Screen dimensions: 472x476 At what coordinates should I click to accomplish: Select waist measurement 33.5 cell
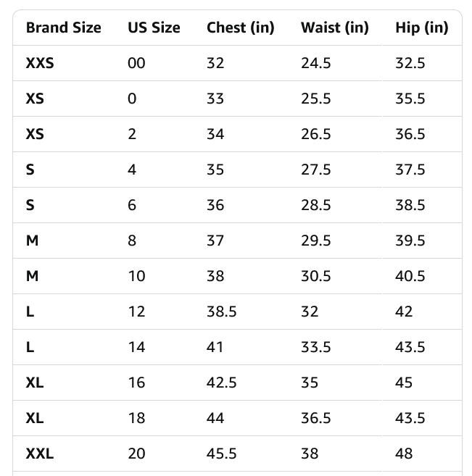point(315,347)
